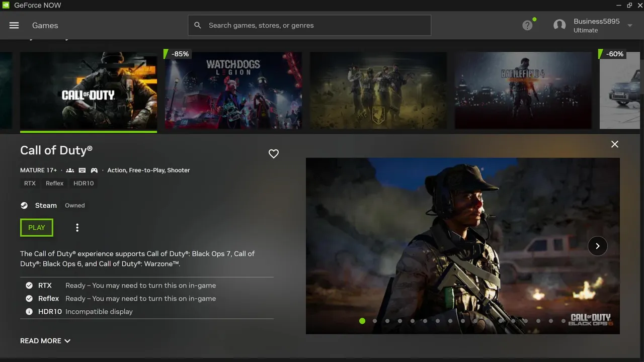Click the HDR10 feature tag

84,184
